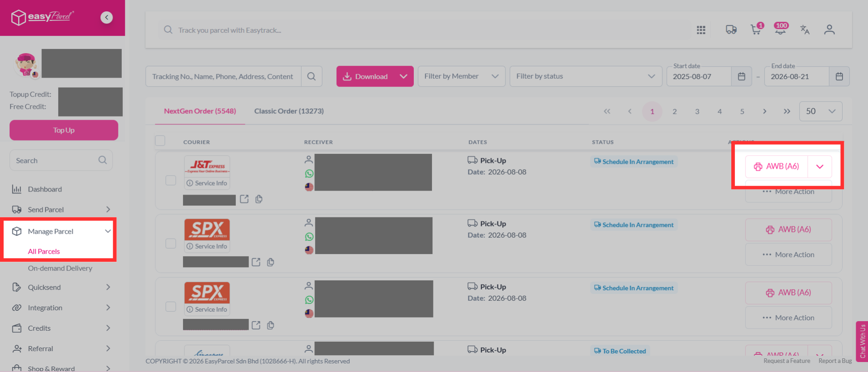Jump to the last page of orders
This screenshot has width=868, height=372.
coord(787,111)
